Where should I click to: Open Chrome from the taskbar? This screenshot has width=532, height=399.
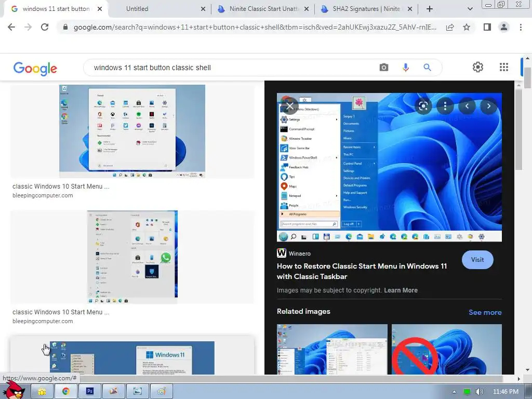pos(66,391)
